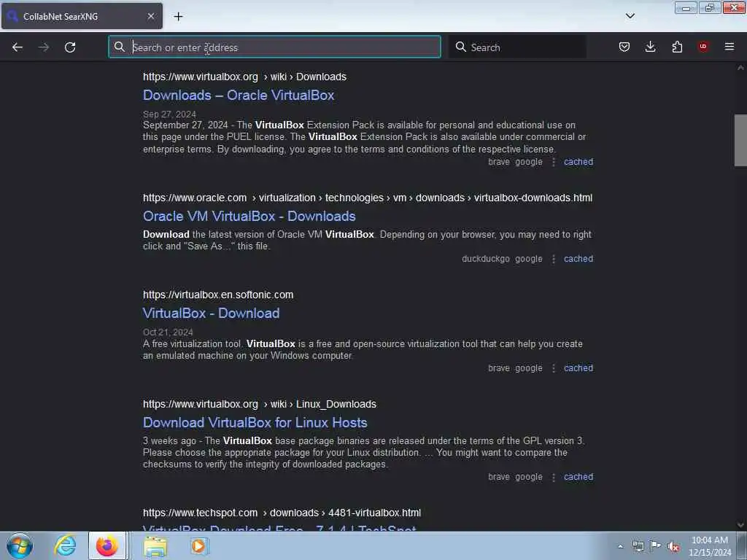This screenshot has height=560, width=747.
Task: Go back to the previous page
Action: tap(18, 47)
